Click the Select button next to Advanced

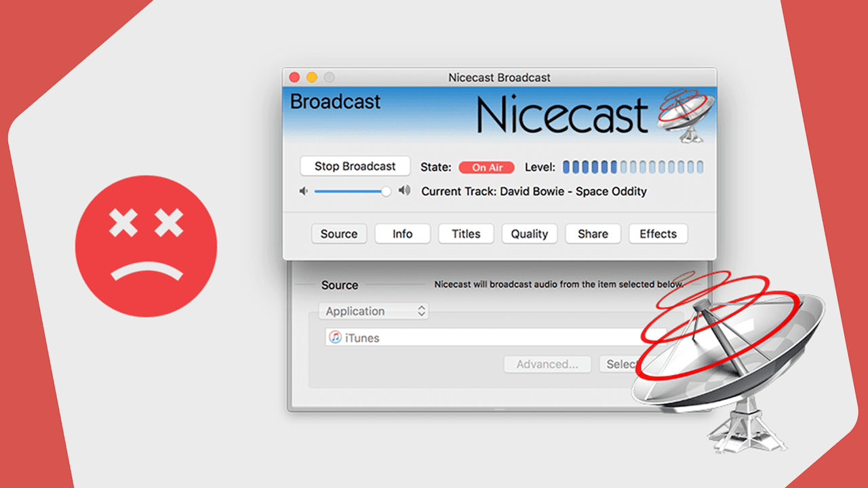pyautogui.click(x=624, y=364)
